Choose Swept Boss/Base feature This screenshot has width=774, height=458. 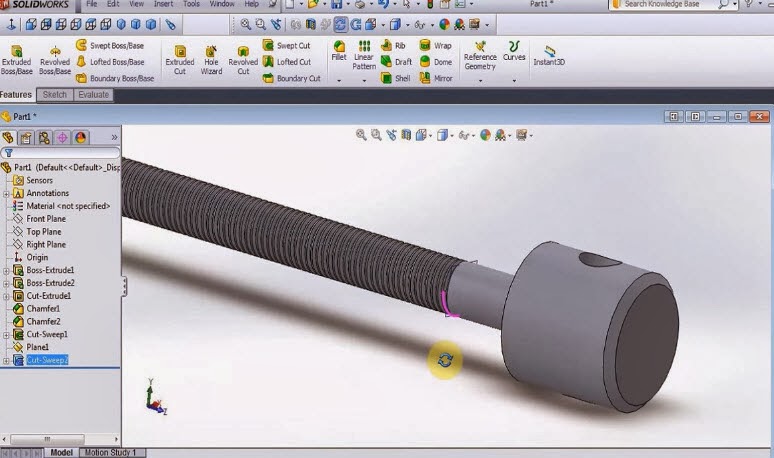[x=110, y=45]
